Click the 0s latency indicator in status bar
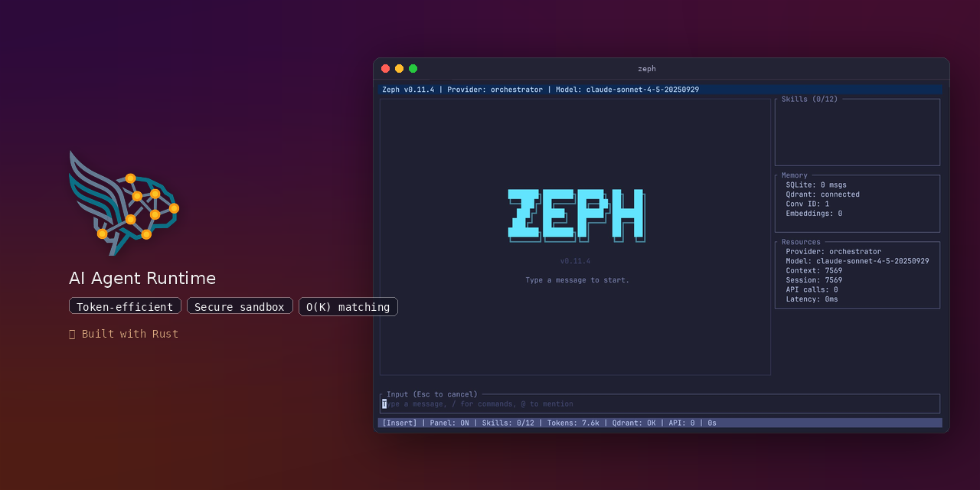The image size is (980, 490). [x=712, y=422]
